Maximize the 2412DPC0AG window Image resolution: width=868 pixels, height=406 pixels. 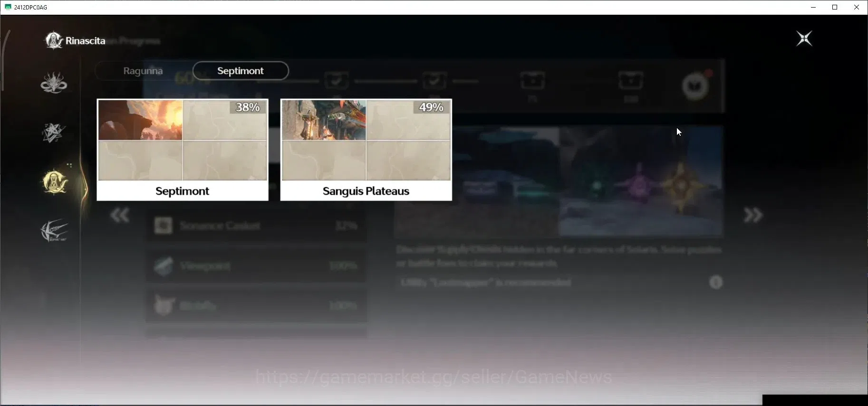tap(835, 7)
